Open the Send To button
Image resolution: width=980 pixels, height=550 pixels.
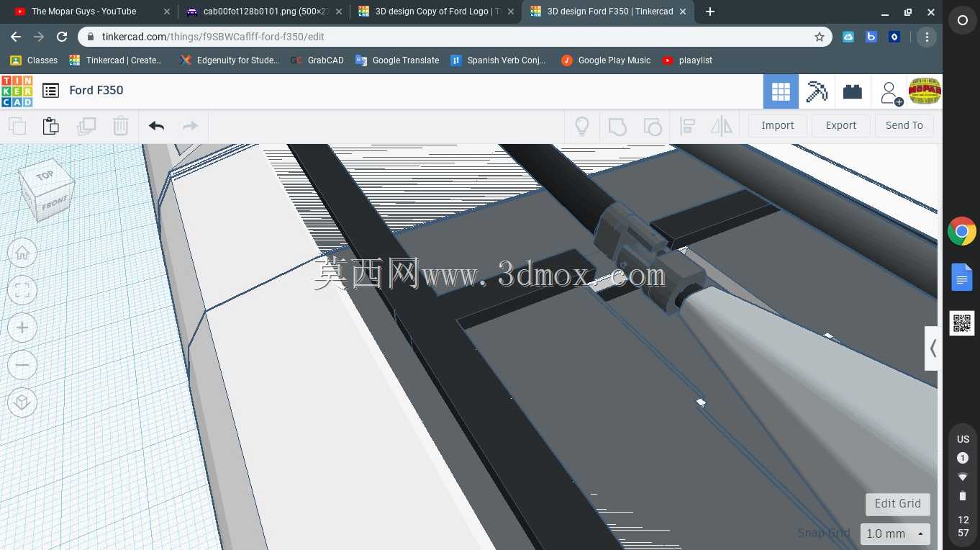[904, 125]
